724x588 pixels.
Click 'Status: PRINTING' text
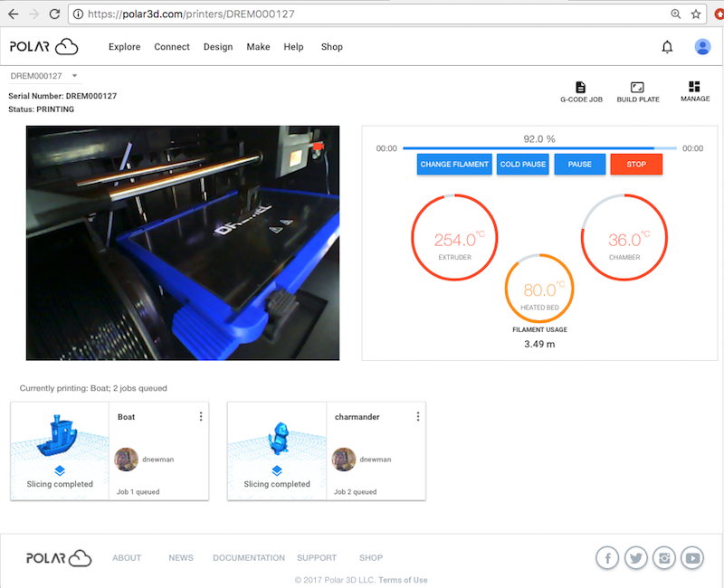click(41, 109)
